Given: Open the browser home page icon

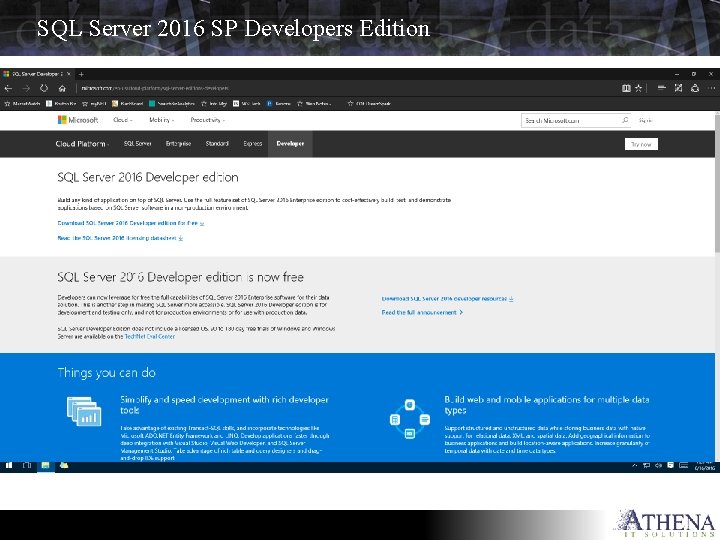Looking at the screenshot, I should pos(62,88).
